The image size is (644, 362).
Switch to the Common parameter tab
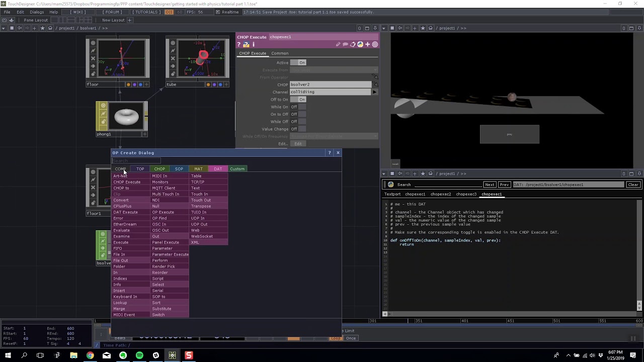click(x=280, y=53)
